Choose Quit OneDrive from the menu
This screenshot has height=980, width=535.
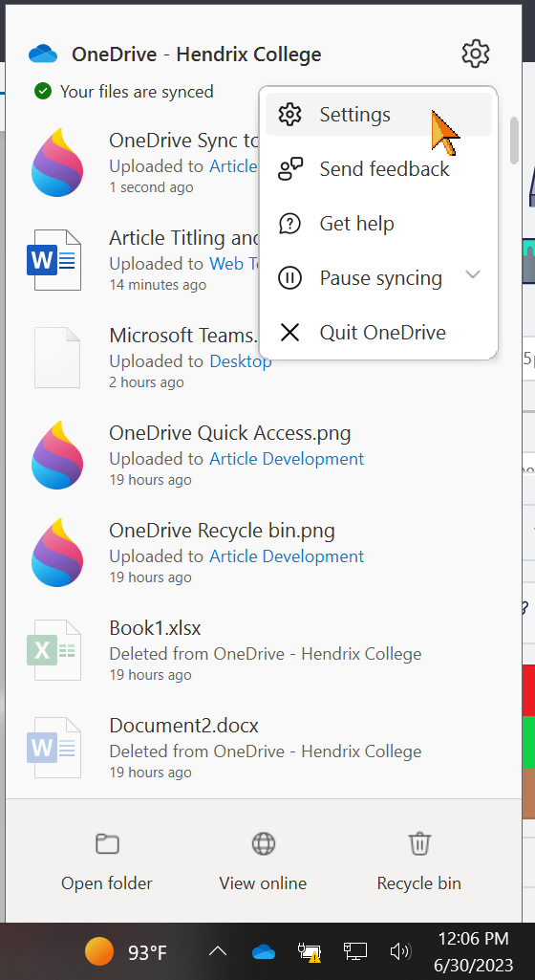pyautogui.click(x=378, y=332)
